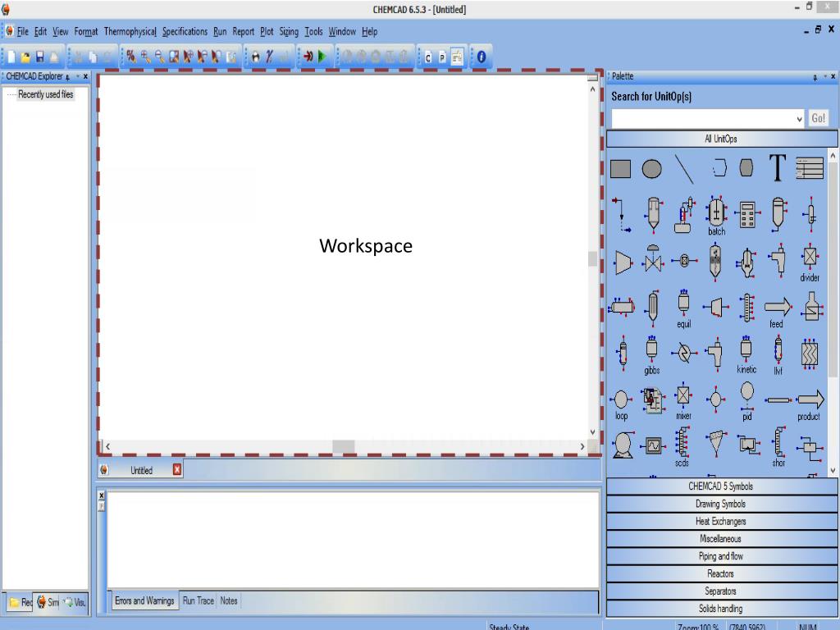Select Recently used files tree item
840x630 pixels.
[46, 94]
